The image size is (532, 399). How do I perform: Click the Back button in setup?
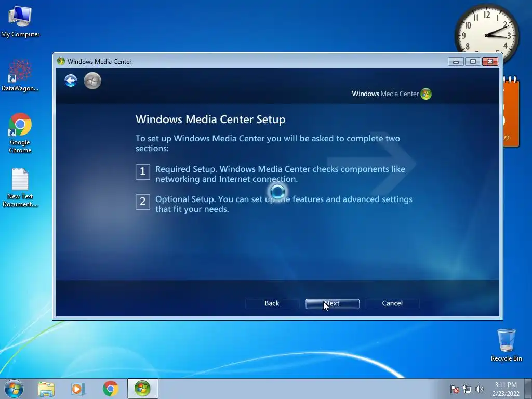(272, 303)
